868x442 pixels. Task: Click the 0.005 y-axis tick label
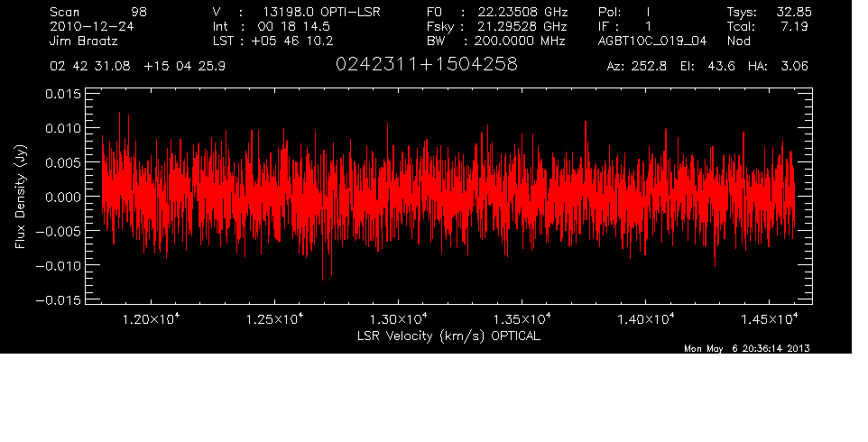click(62, 162)
